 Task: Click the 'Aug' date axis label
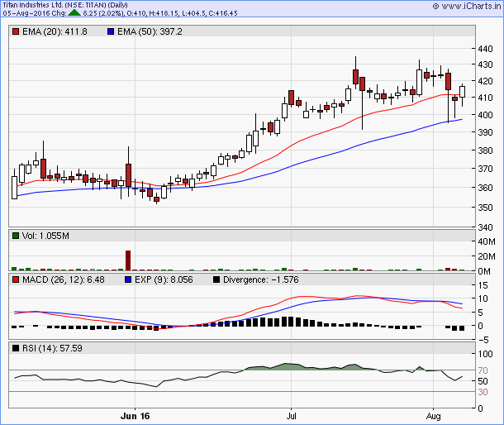click(x=433, y=416)
